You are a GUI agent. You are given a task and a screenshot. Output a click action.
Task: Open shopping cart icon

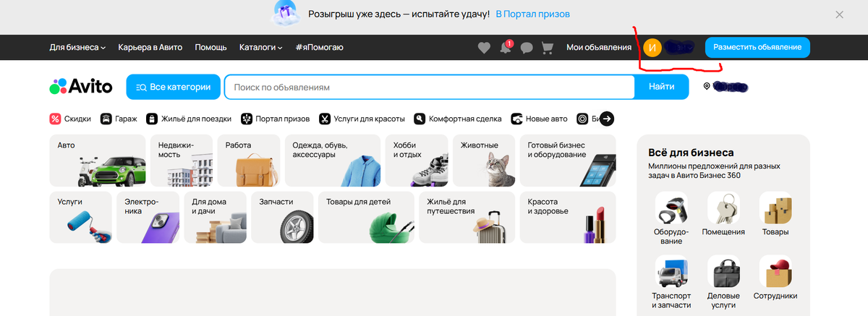tap(548, 48)
